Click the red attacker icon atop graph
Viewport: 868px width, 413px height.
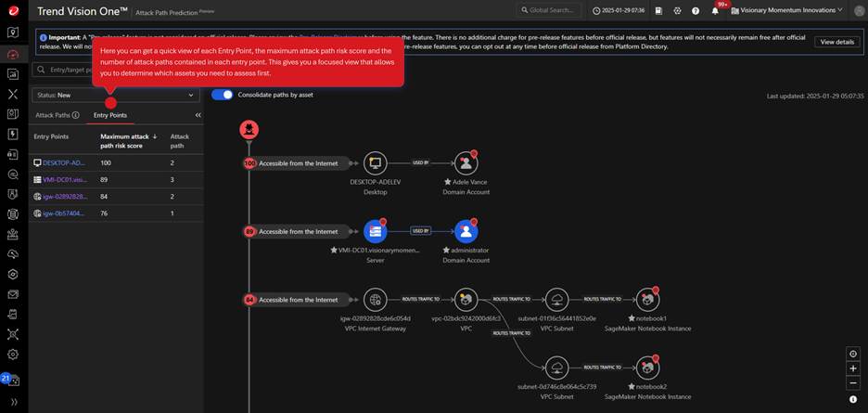coord(249,130)
